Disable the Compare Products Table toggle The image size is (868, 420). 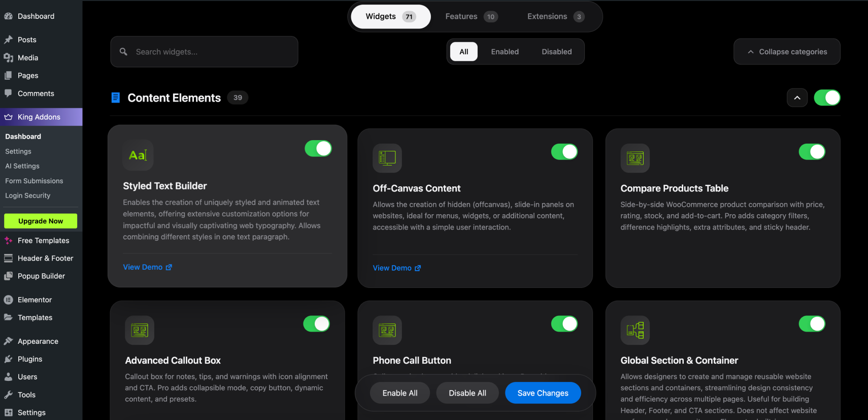click(812, 151)
